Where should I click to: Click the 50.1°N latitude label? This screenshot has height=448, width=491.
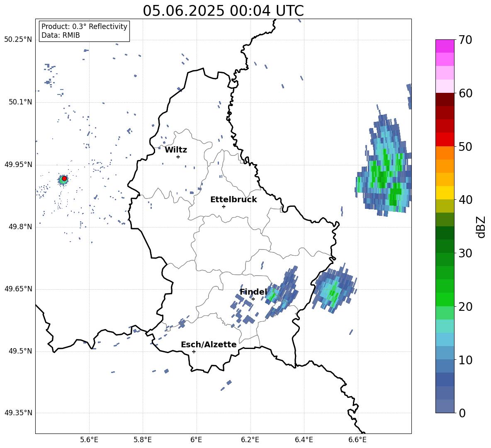pyautogui.click(x=20, y=102)
